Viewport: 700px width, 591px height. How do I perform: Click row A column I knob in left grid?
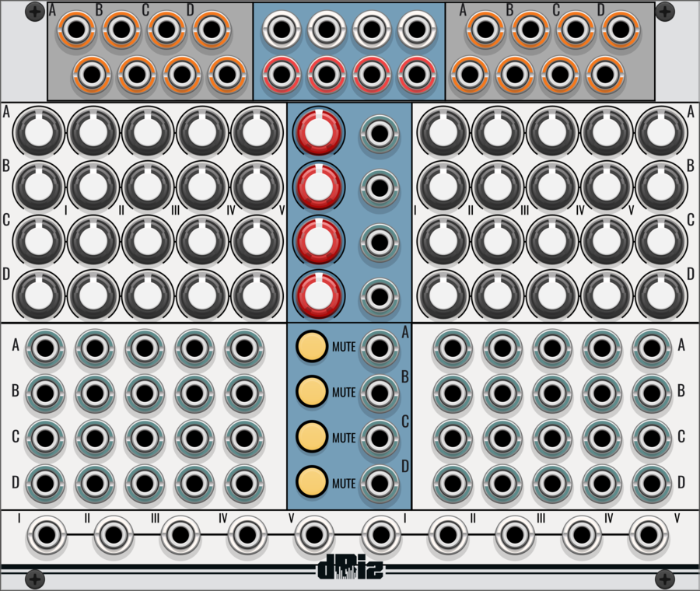[38, 132]
